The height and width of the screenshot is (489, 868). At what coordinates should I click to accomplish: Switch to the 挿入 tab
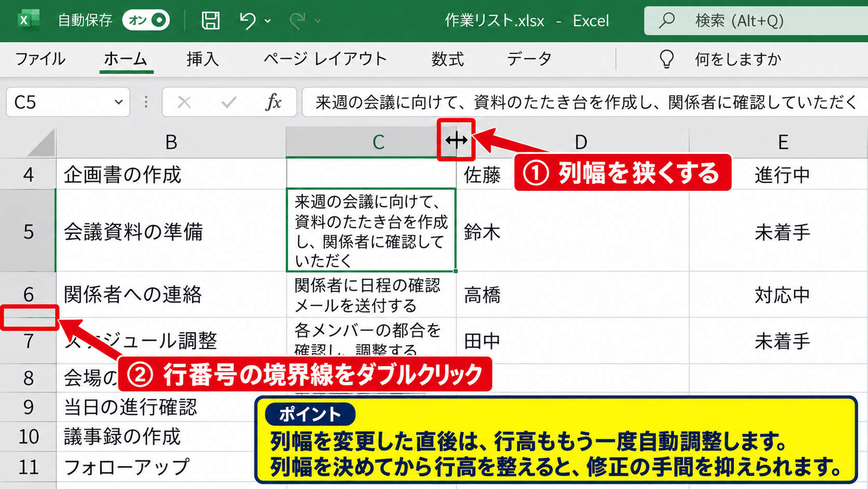coord(202,59)
